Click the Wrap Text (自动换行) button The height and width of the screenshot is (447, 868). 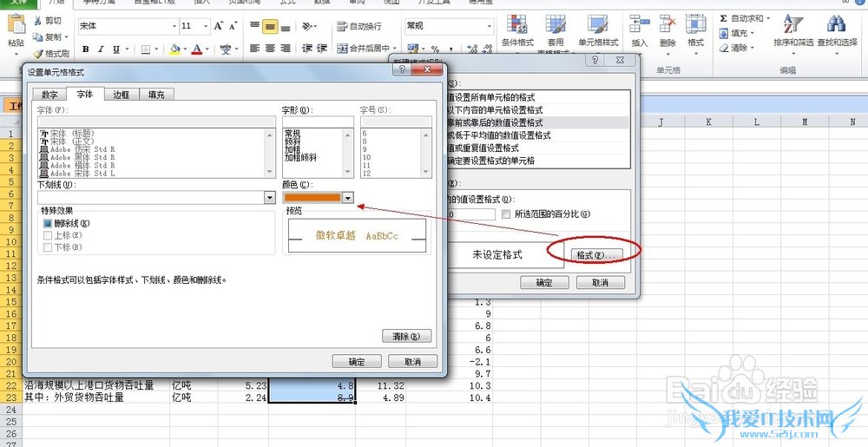click(358, 26)
